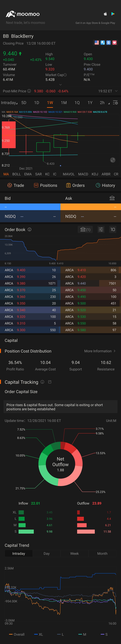Screen dimensions: 121x644
Task: Tap the Order Book depth 10 icon
Action: [x=113, y=230]
